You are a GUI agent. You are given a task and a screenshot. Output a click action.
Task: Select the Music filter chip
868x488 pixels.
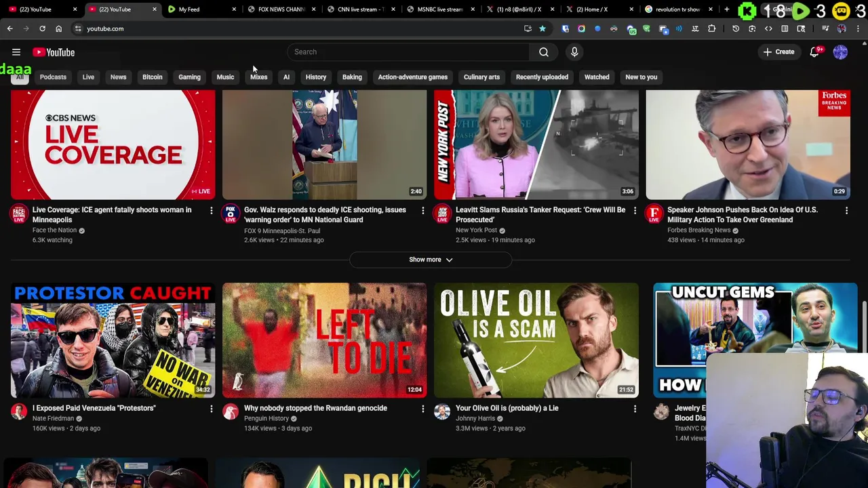tap(225, 77)
